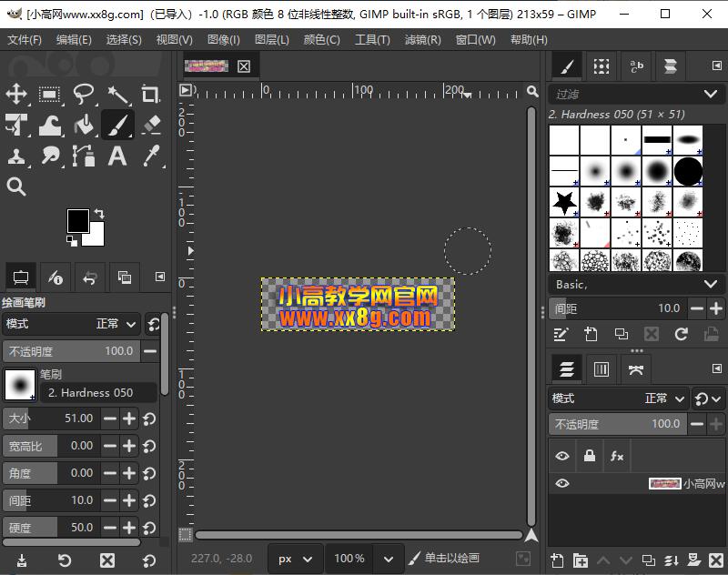Open the 滤镜(R) menu
The height and width of the screenshot is (575, 728).
tap(422, 40)
